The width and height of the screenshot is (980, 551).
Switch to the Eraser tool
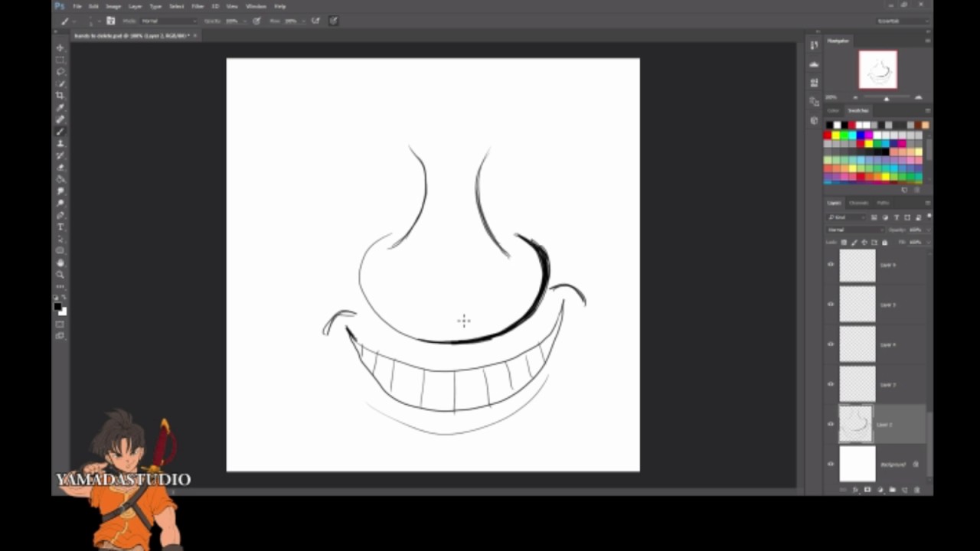60,167
